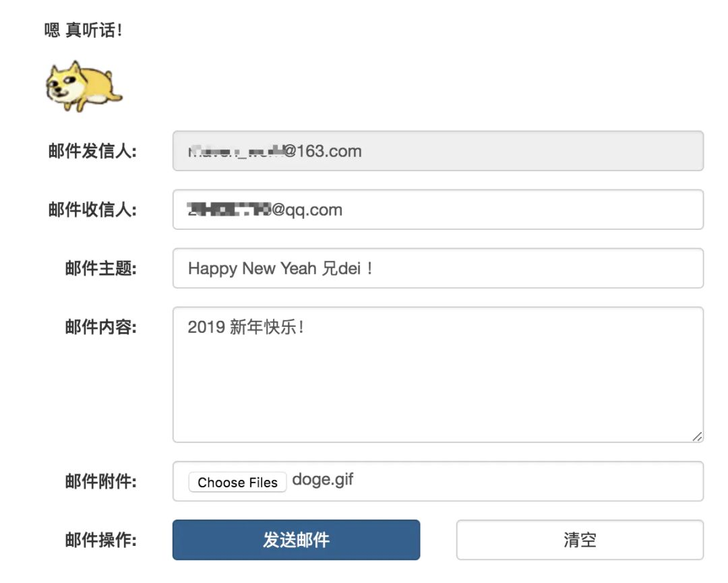Click the 邮件收信人 label
This screenshot has width=728, height=583.
[x=92, y=210]
